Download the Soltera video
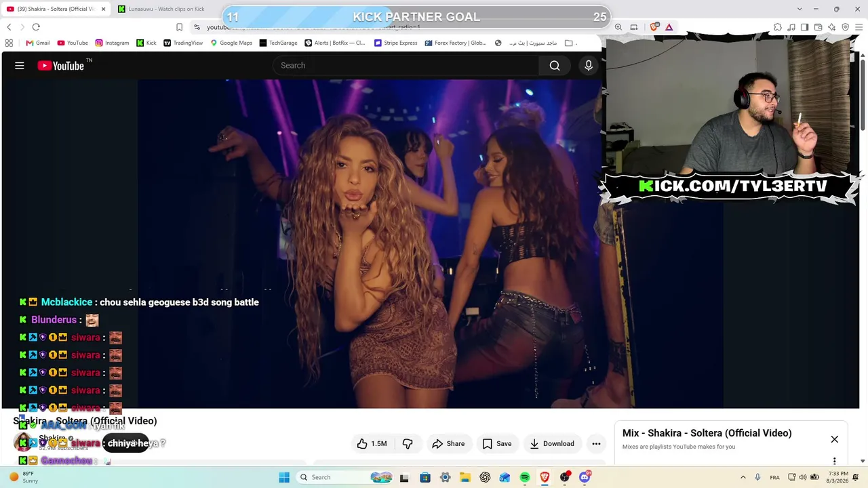Screen dimensions: 868x488 (552, 444)
